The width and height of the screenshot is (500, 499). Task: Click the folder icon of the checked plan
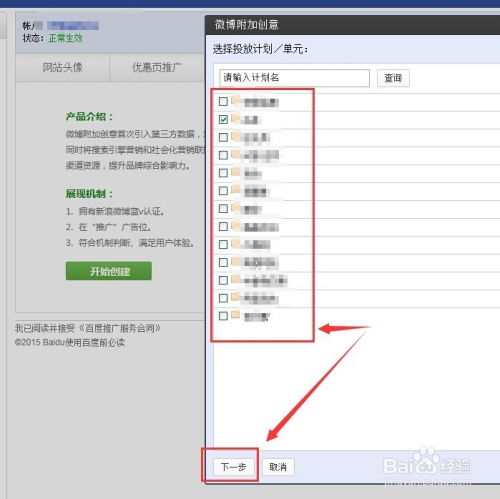point(236,118)
